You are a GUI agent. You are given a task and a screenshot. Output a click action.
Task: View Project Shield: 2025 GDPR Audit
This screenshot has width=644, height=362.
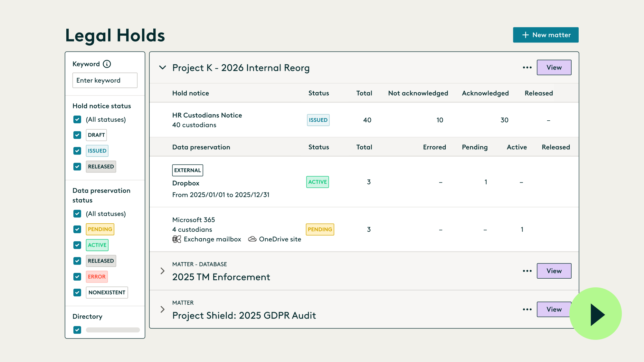tap(554, 310)
